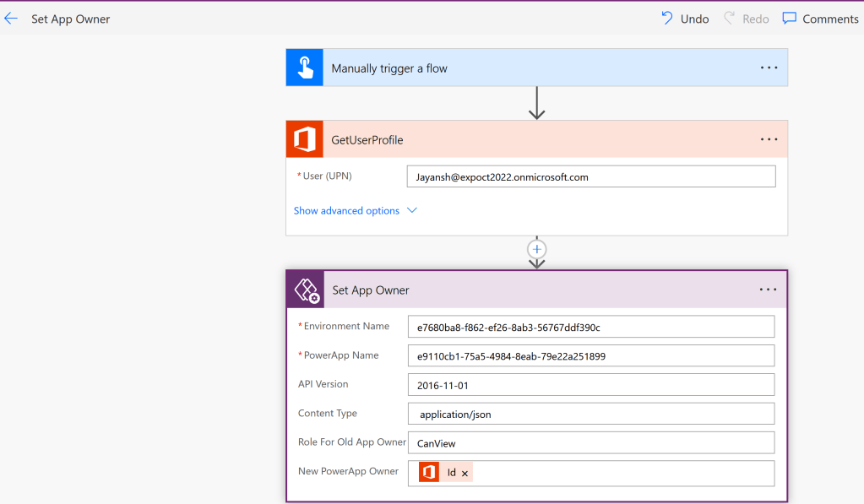Click the back arrow icon
The height and width of the screenshot is (504, 864).
pyautogui.click(x=11, y=19)
